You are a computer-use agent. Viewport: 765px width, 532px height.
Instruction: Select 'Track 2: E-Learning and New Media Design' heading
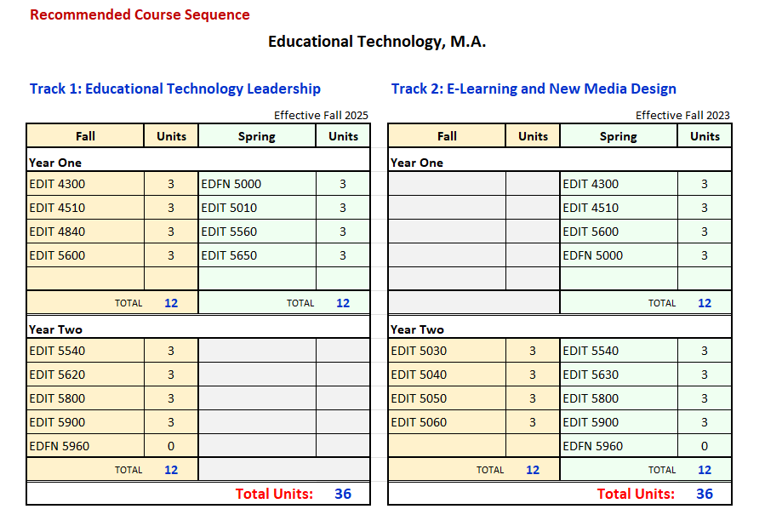pos(534,89)
